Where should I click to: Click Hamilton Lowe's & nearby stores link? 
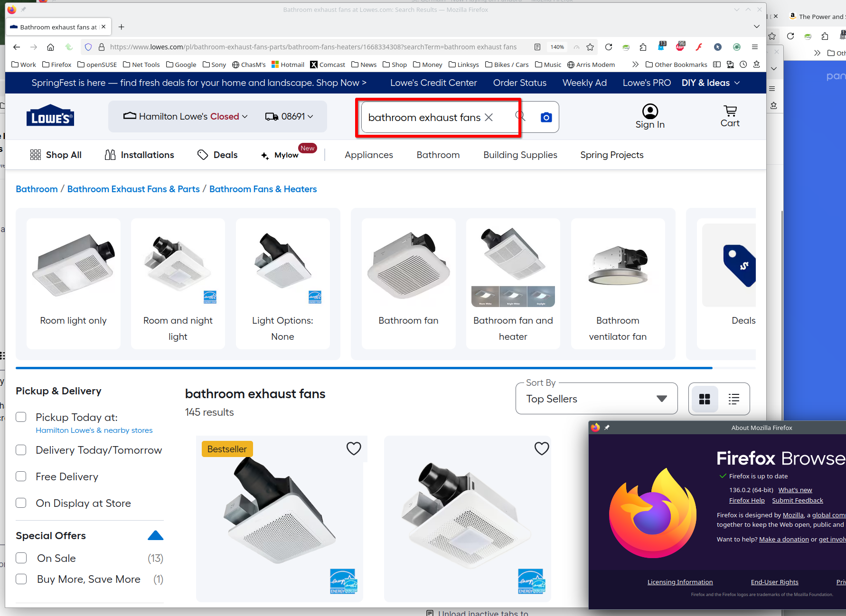pos(94,430)
